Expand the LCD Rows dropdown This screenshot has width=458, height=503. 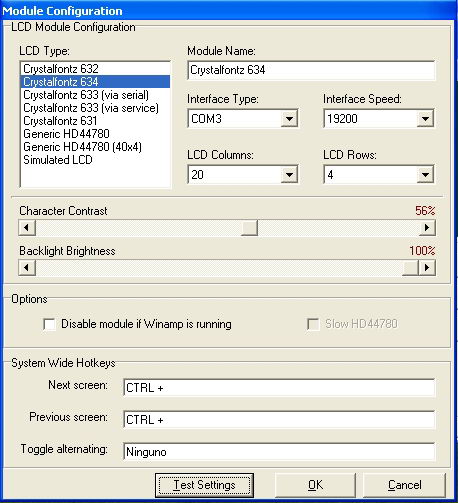coord(425,175)
